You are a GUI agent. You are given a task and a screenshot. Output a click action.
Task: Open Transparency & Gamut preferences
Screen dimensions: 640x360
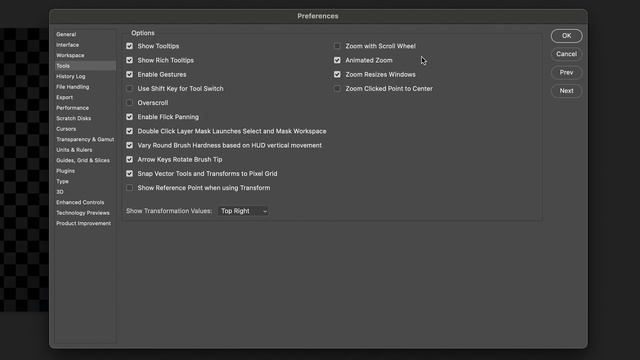pyautogui.click(x=85, y=139)
